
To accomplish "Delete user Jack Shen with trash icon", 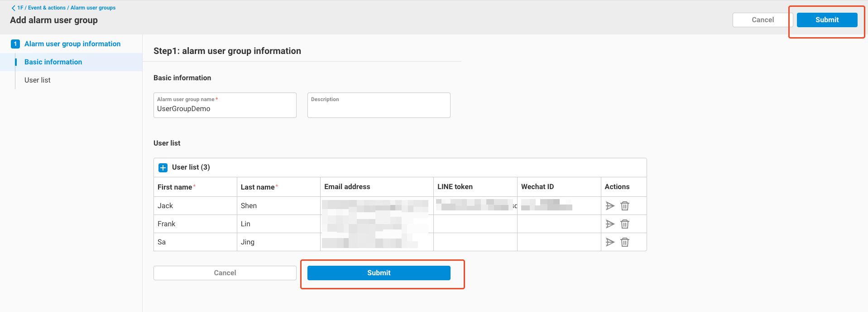I will 625,206.
